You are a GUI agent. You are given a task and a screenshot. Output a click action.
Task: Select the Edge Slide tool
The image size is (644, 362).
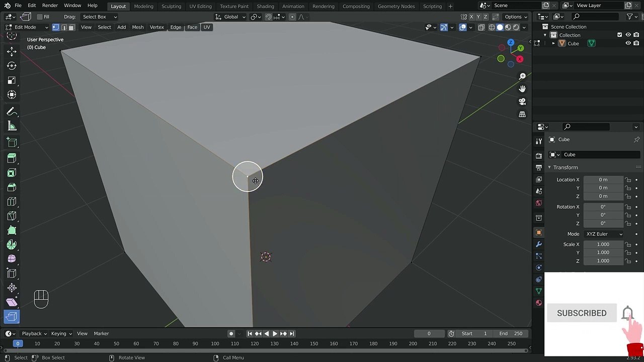tap(12, 274)
